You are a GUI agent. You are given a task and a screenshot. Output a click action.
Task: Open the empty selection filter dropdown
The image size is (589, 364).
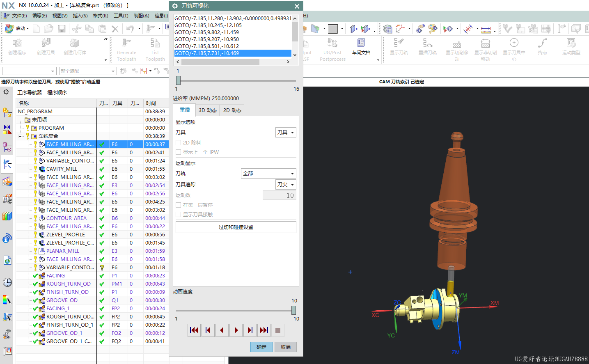pyautogui.click(x=29, y=71)
